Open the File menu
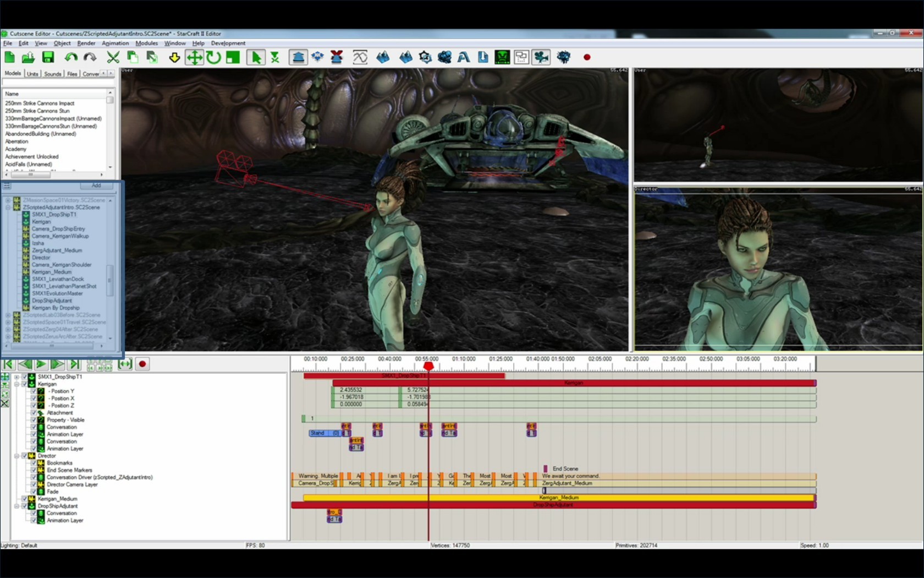 8,43
